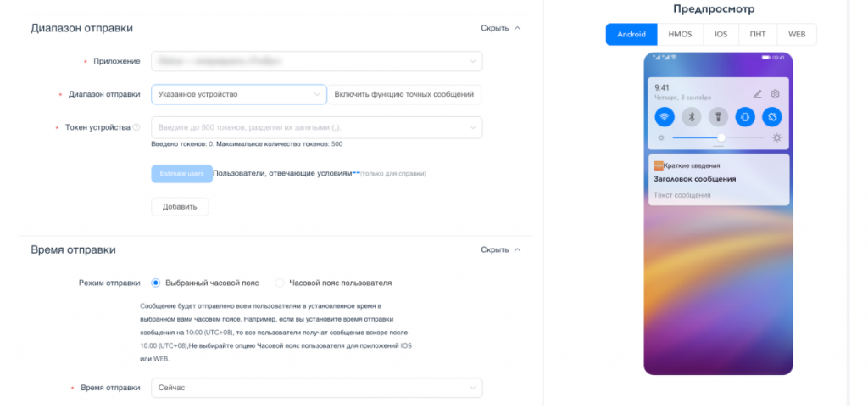Open the Приложение dropdown

317,61
